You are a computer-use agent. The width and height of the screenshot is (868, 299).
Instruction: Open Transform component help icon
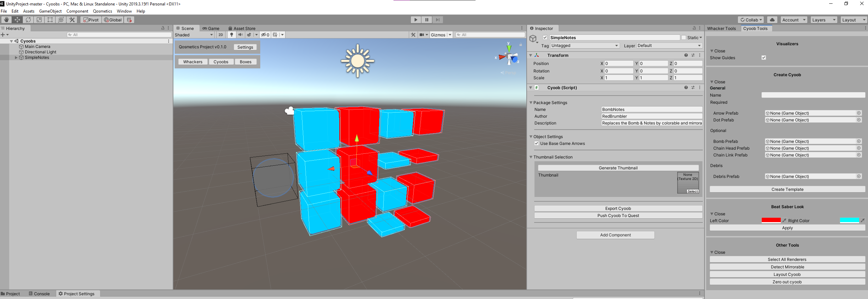[686, 55]
